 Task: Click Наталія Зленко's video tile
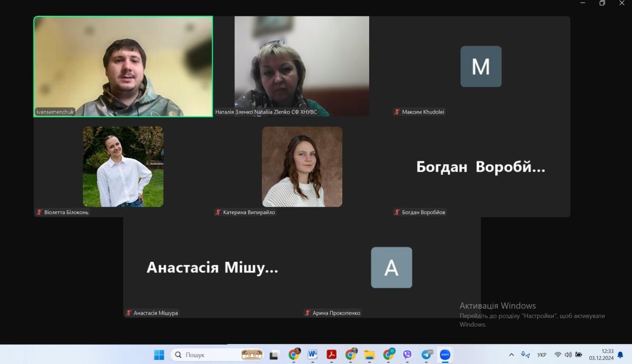pyautogui.click(x=301, y=66)
